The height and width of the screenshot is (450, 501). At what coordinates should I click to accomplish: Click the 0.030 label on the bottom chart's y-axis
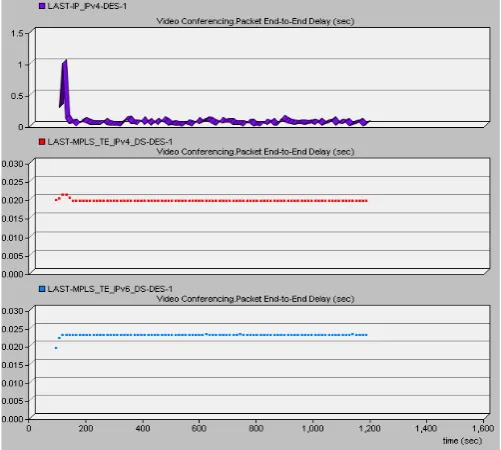pyautogui.click(x=13, y=311)
